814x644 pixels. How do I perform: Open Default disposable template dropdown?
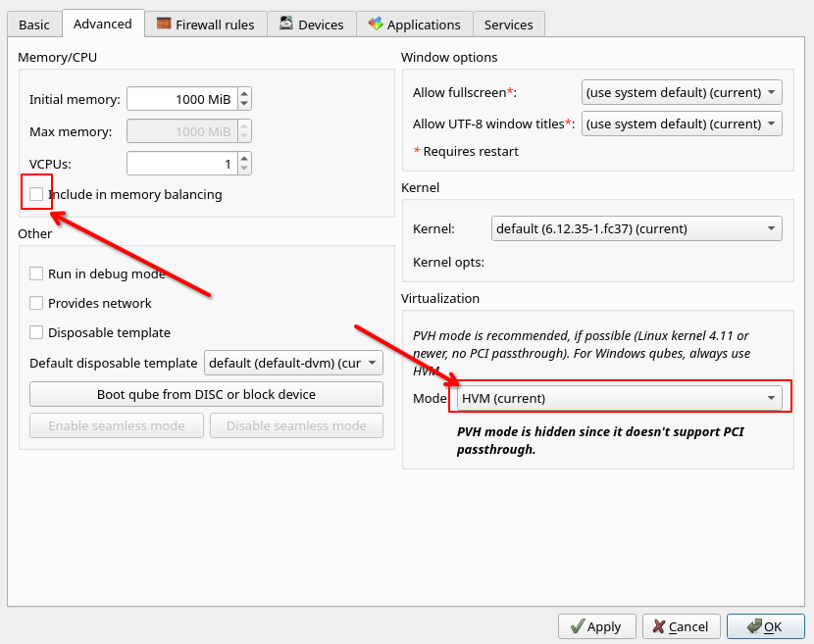294,363
